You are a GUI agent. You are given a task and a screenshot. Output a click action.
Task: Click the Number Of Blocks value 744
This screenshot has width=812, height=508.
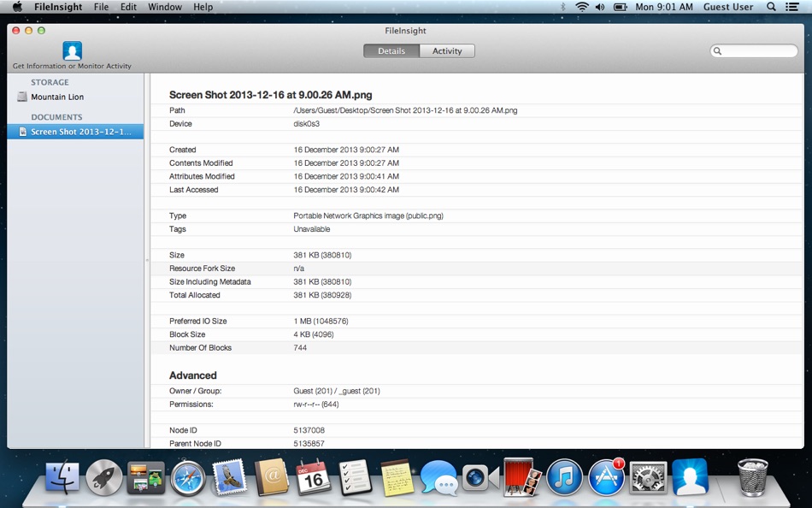pyautogui.click(x=300, y=348)
